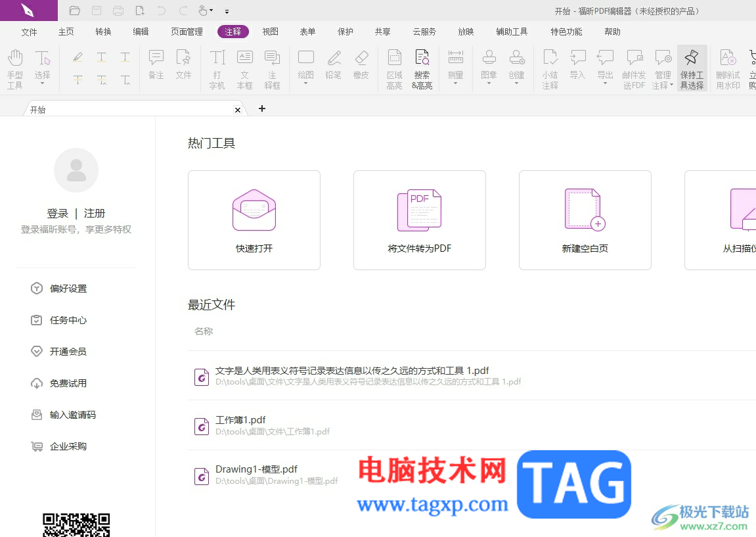Click Email FDF (邮件发送FDF) icon
This screenshot has height=537, width=756.
(634, 69)
